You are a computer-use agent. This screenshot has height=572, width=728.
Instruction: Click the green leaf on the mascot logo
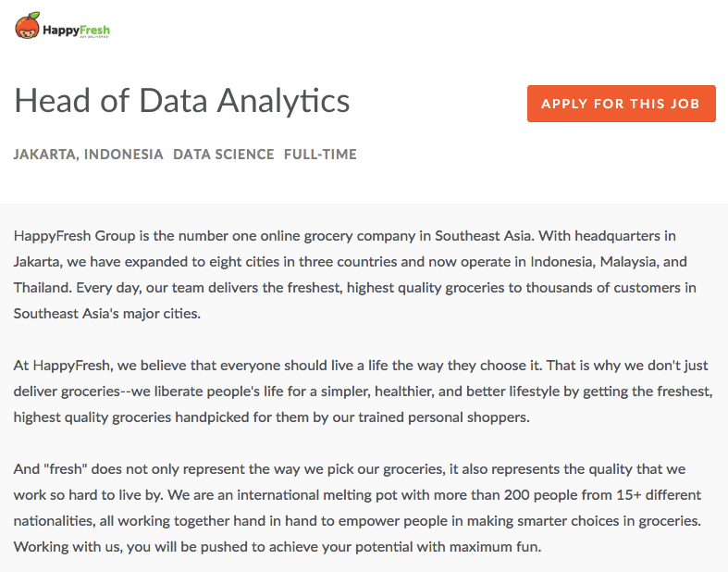point(34,16)
